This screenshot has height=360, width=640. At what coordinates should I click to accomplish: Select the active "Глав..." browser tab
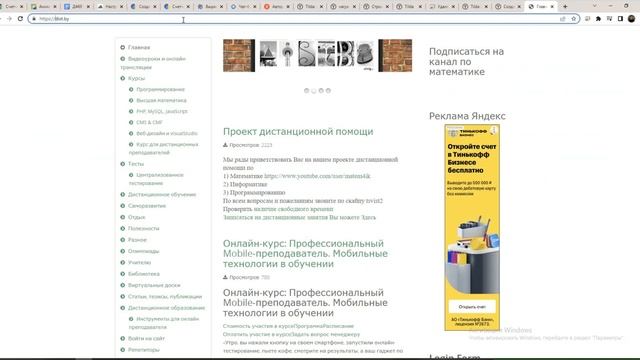pyautogui.click(x=541, y=7)
